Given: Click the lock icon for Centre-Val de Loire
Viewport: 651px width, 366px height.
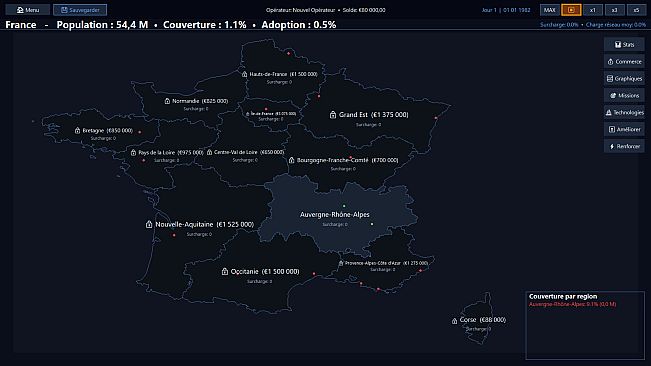Looking at the screenshot, I should coord(210,152).
